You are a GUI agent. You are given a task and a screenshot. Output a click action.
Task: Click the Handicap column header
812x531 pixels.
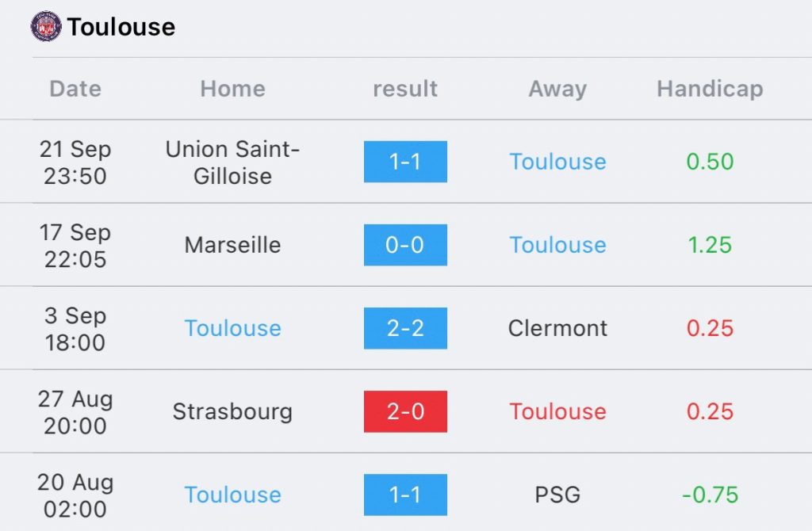coord(710,89)
